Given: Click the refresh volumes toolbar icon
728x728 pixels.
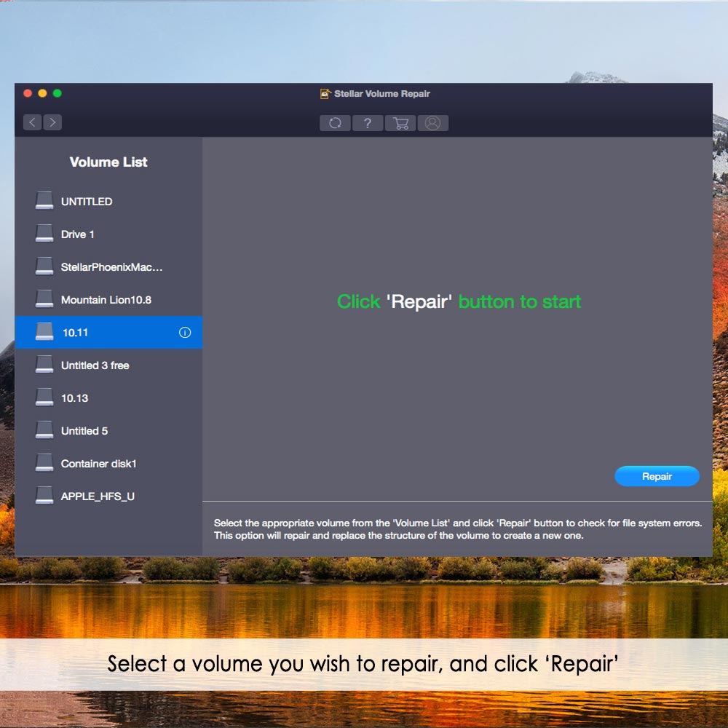Looking at the screenshot, I should pyautogui.click(x=335, y=123).
